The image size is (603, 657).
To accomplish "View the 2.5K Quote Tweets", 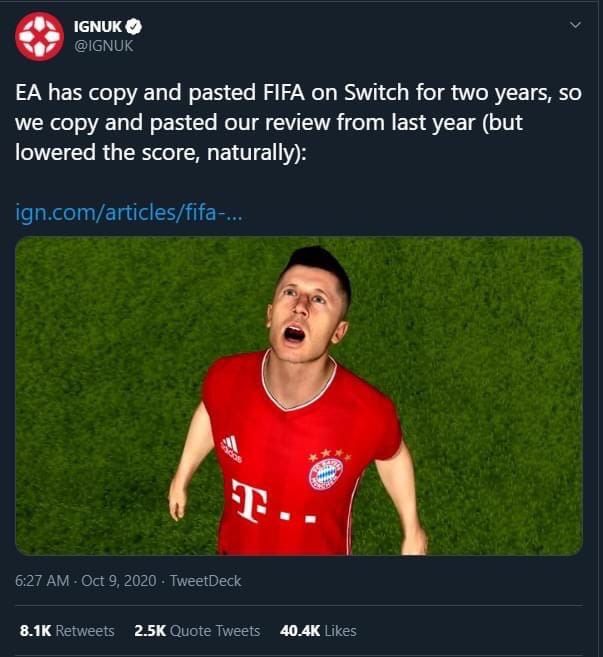I will click(197, 631).
